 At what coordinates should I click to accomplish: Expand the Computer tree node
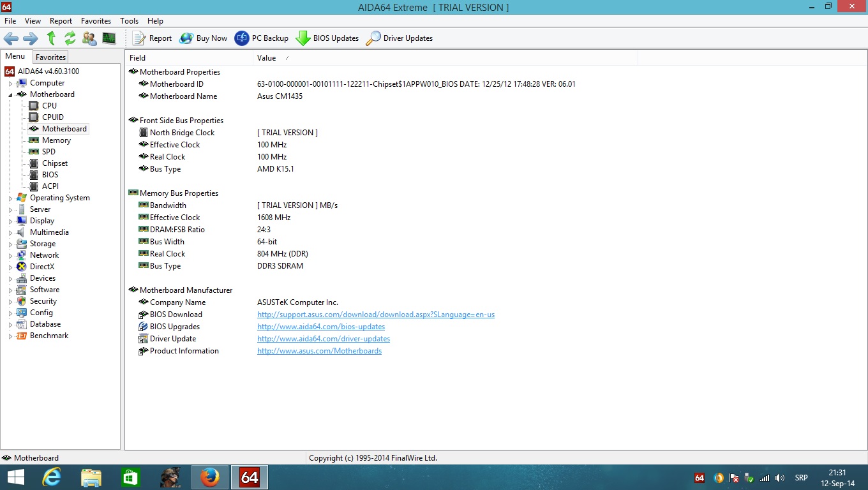(10, 84)
